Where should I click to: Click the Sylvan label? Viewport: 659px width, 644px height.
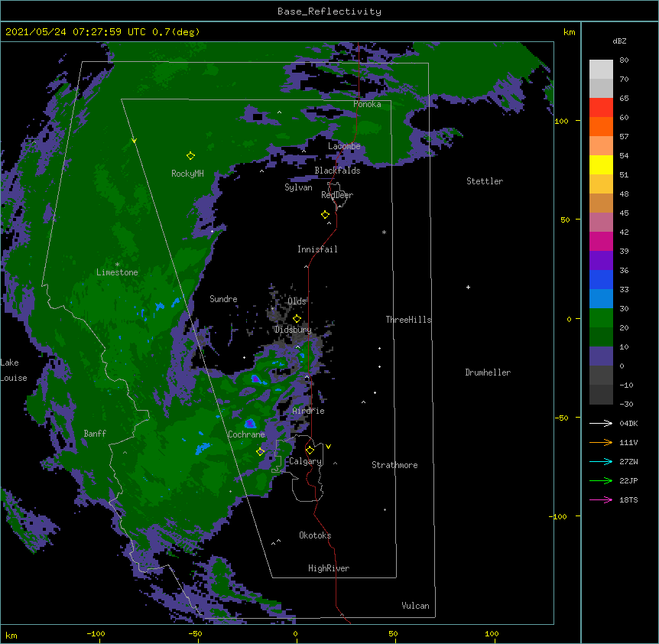point(298,187)
